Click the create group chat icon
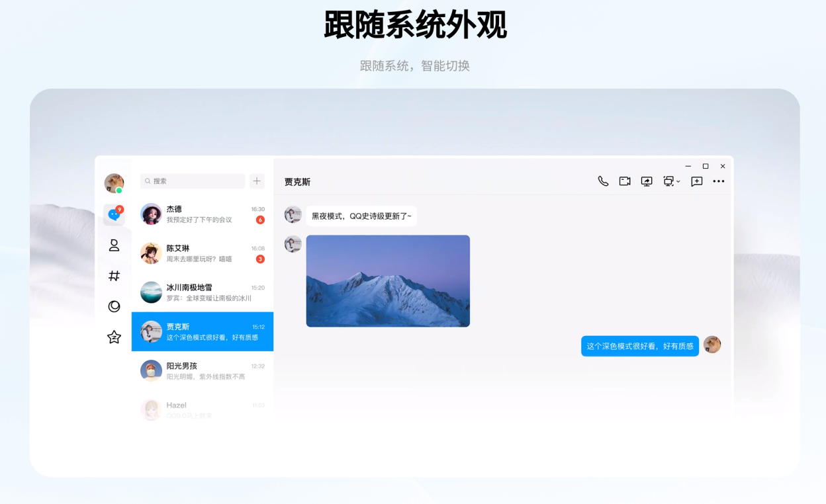 coord(696,181)
